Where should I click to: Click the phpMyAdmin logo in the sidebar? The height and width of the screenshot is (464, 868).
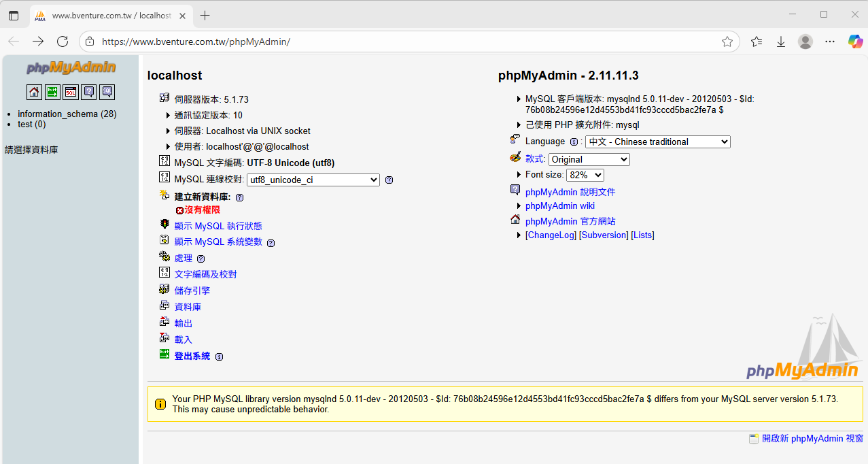click(x=71, y=68)
